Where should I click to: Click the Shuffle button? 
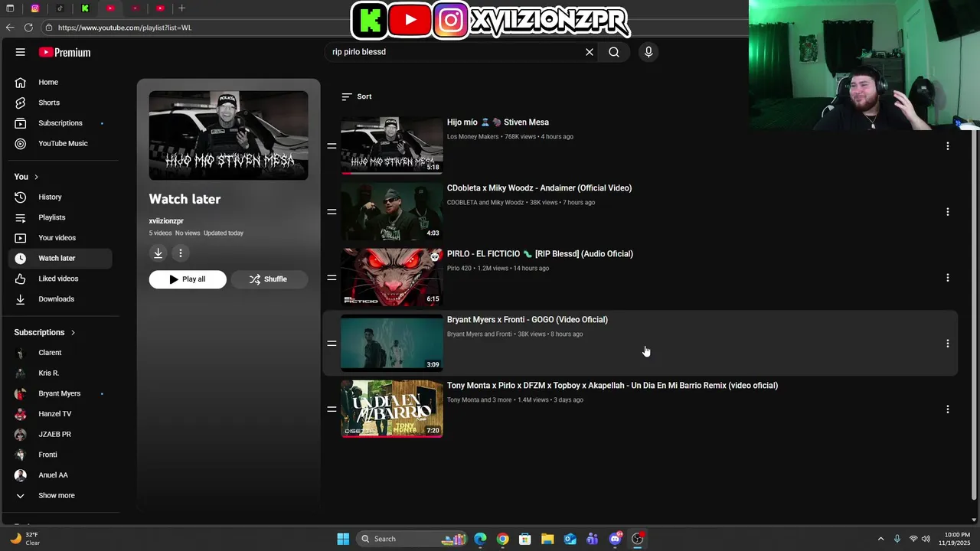269,279
